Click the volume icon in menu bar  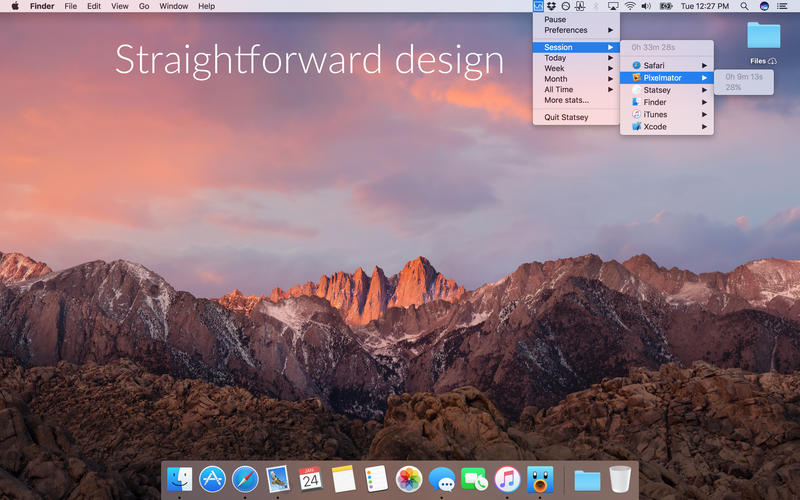tap(646, 6)
